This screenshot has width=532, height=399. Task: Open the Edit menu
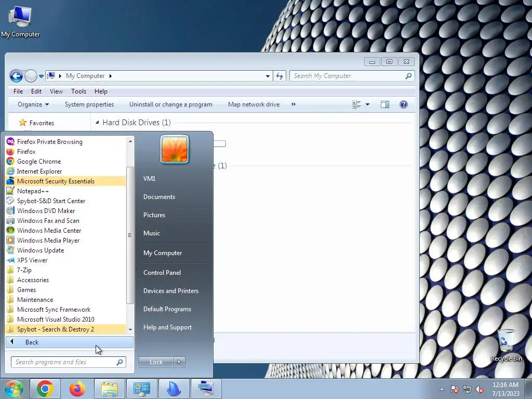[36, 91]
